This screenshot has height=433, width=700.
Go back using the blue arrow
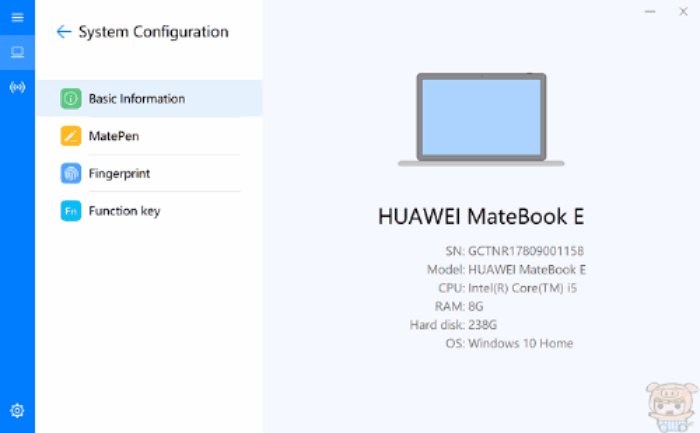64,32
